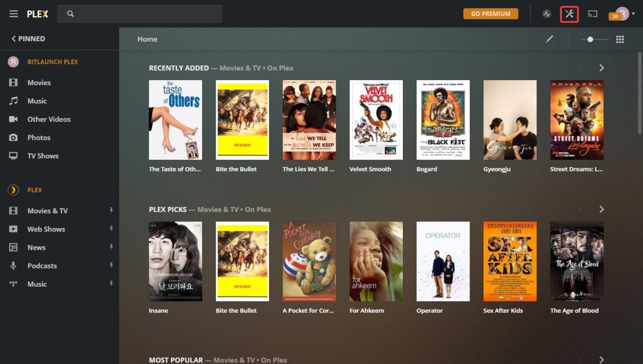Image resolution: width=643 pixels, height=364 pixels.
Task: Click the Web Shows play icon
Action: [x=13, y=229]
